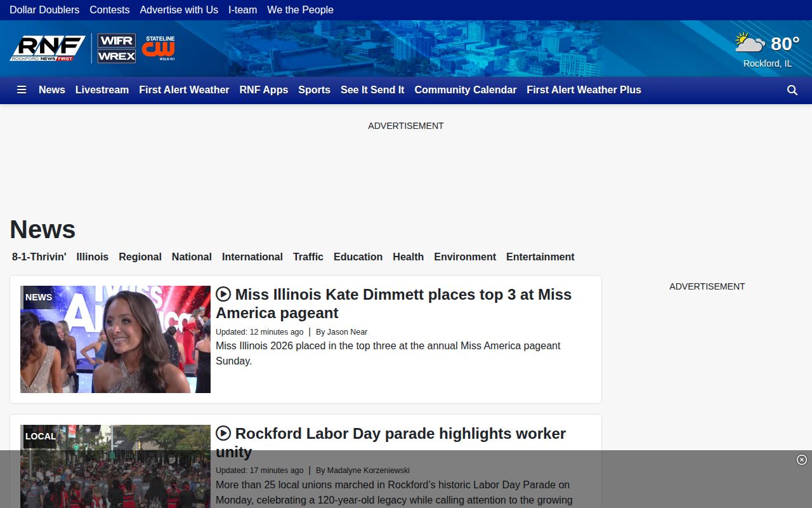Click the 80° temperature reading
The height and width of the screenshot is (508, 812).
[785, 43]
